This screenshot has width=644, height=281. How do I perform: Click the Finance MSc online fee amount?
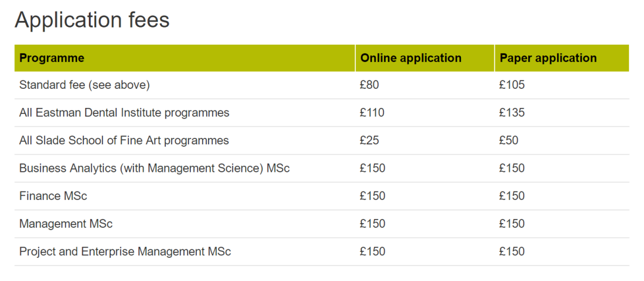372,196
